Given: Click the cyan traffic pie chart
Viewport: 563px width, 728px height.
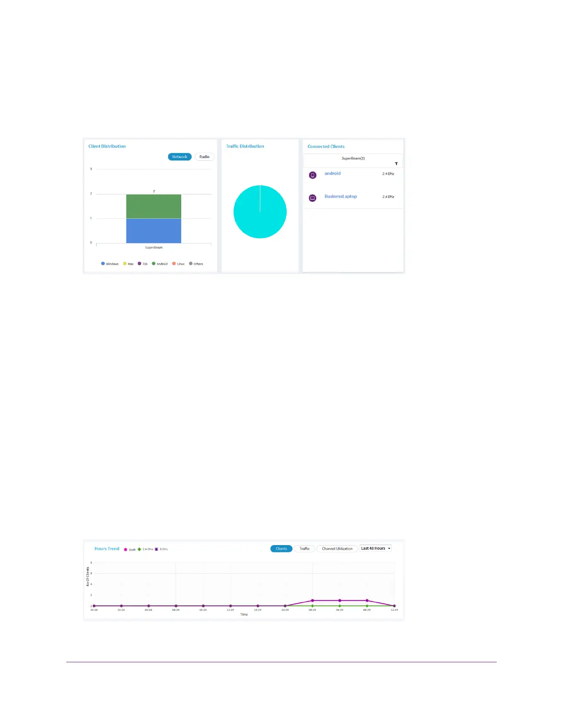Looking at the screenshot, I should pos(260,212).
